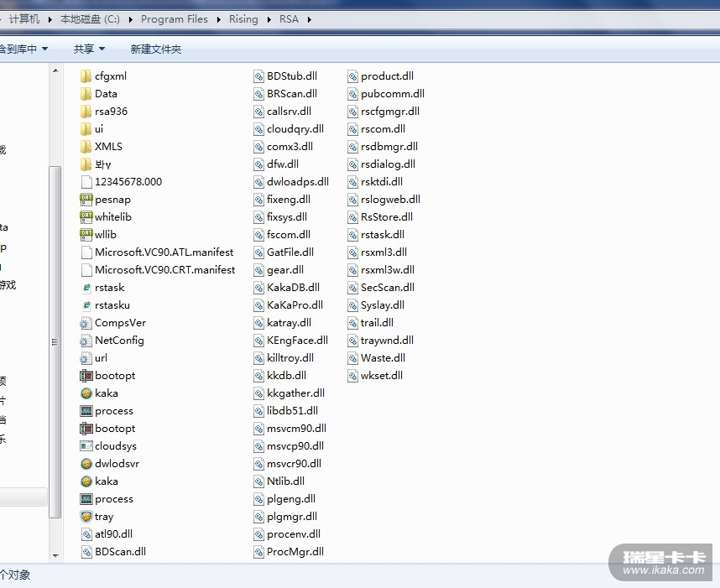This screenshot has width=720, height=588.
Task: Go to 本地磁盘 (C:) in address bar
Action: pyautogui.click(x=90, y=19)
